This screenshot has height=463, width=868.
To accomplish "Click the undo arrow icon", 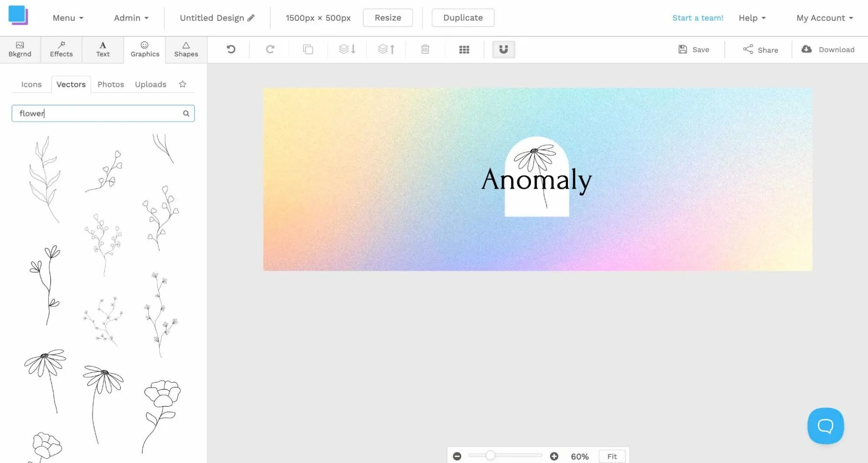I will (231, 49).
